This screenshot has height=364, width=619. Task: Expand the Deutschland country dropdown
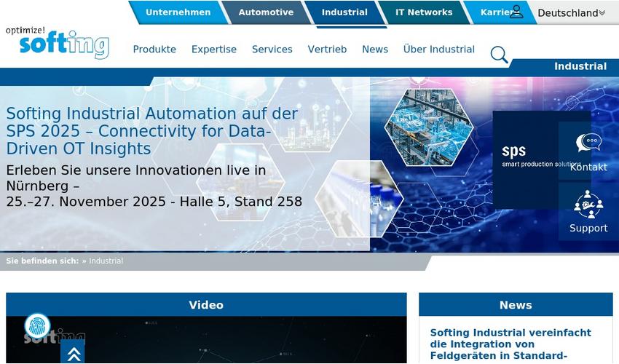pyautogui.click(x=571, y=12)
